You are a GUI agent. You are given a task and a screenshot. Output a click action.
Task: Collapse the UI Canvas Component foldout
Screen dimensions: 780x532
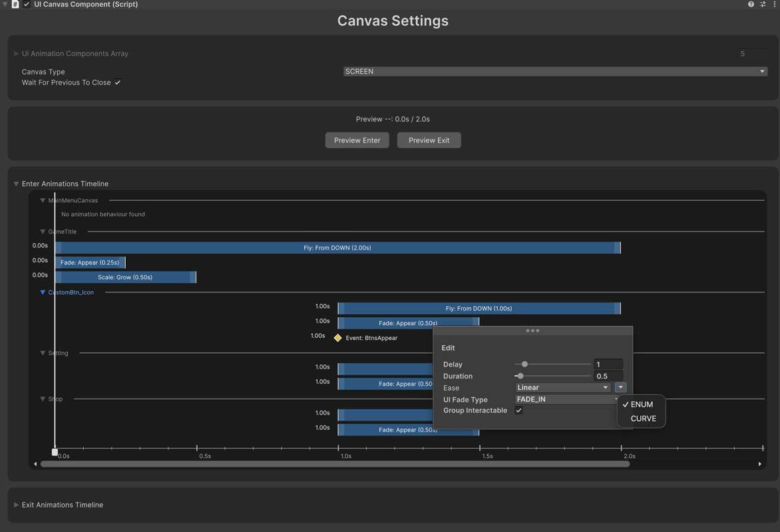click(5, 4)
